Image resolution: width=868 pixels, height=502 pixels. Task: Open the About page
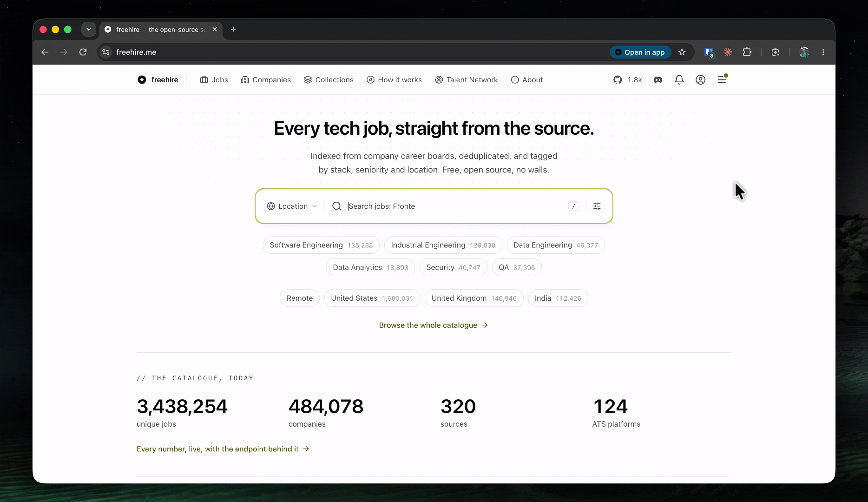[527, 80]
